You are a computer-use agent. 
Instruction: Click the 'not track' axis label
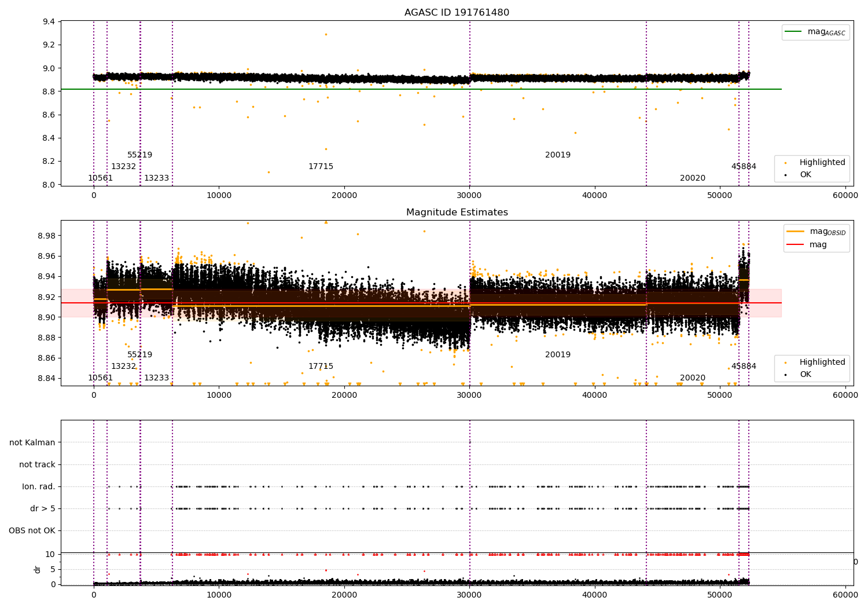(37, 464)
